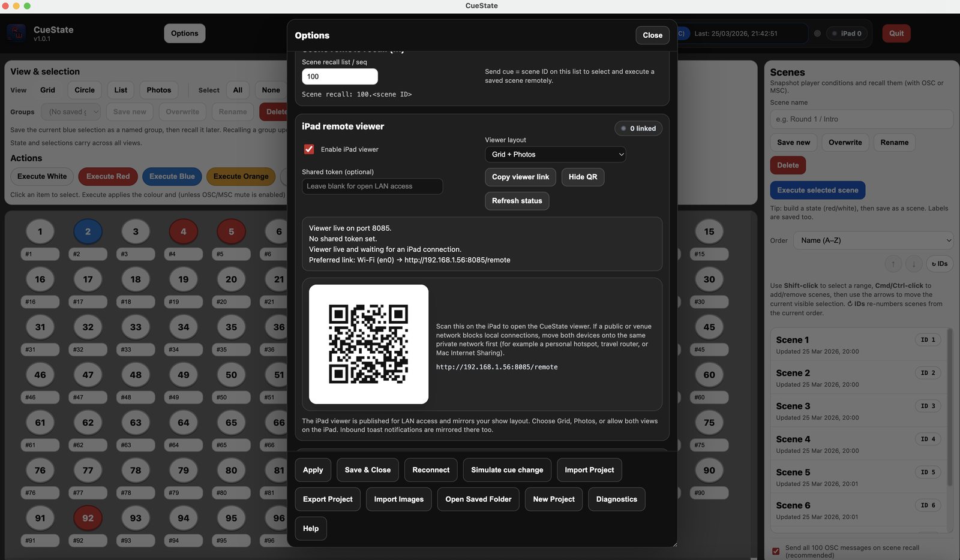Click the Shared token input field

[x=372, y=186]
